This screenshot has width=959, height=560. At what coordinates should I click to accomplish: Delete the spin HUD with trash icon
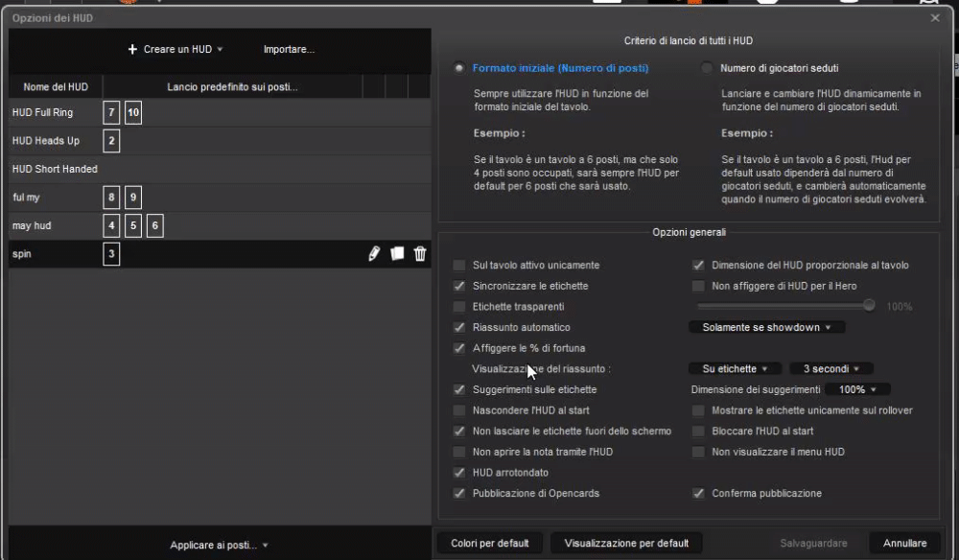click(420, 254)
